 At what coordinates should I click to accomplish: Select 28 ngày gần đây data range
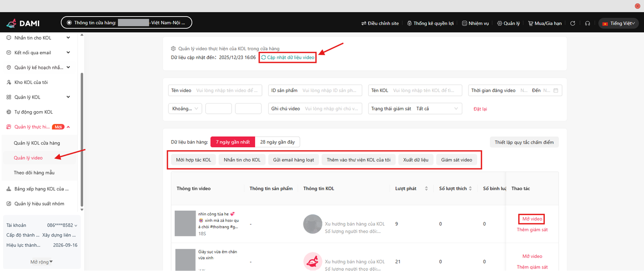(277, 142)
